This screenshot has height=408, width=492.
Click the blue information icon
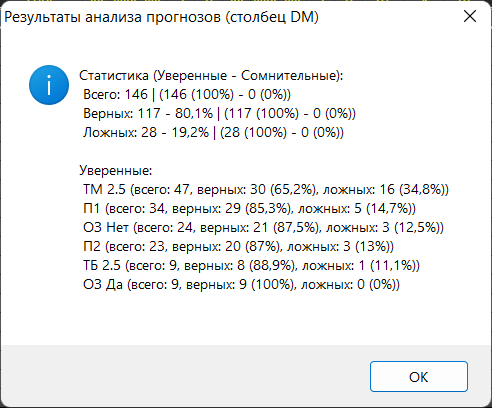click(49, 85)
